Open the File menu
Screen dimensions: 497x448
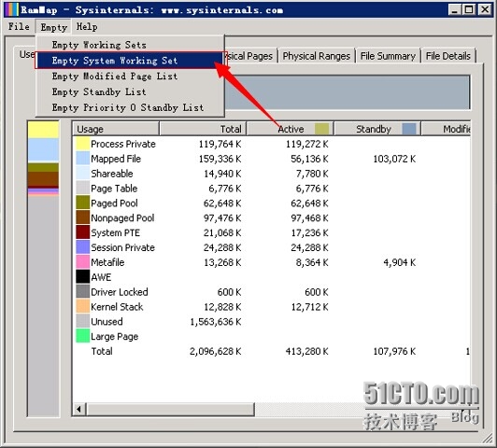click(x=19, y=26)
